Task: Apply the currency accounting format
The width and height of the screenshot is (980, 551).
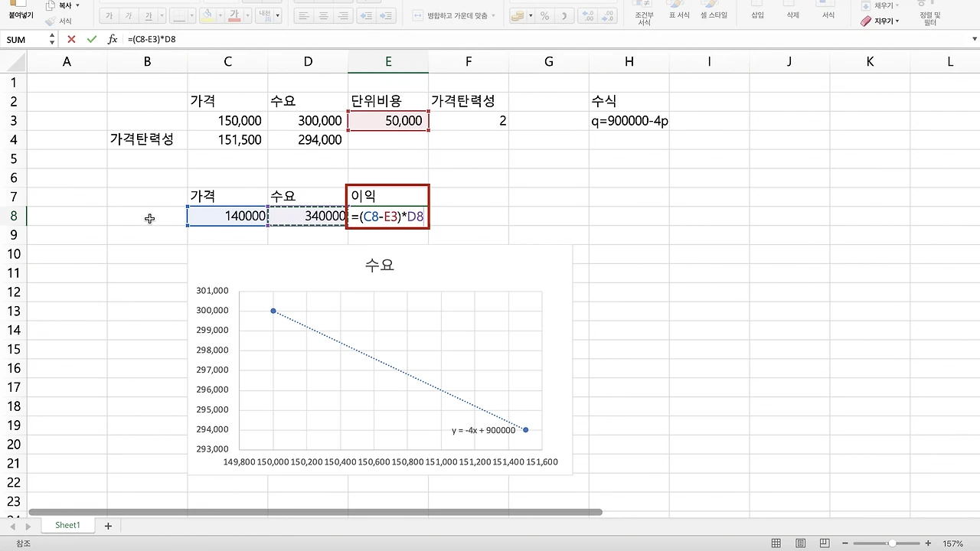Action: pyautogui.click(x=518, y=15)
